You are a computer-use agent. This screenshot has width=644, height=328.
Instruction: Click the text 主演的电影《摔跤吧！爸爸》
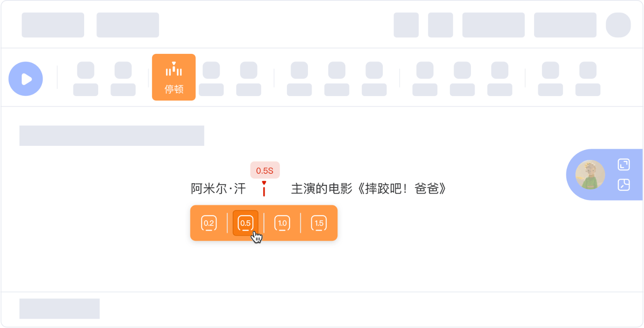[x=369, y=189]
